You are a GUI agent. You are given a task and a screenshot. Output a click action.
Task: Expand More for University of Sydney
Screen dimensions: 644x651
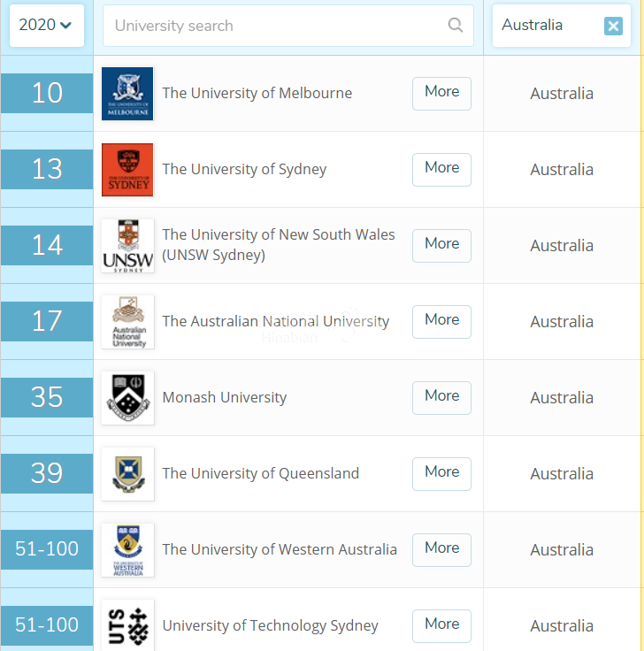[x=441, y=169]
